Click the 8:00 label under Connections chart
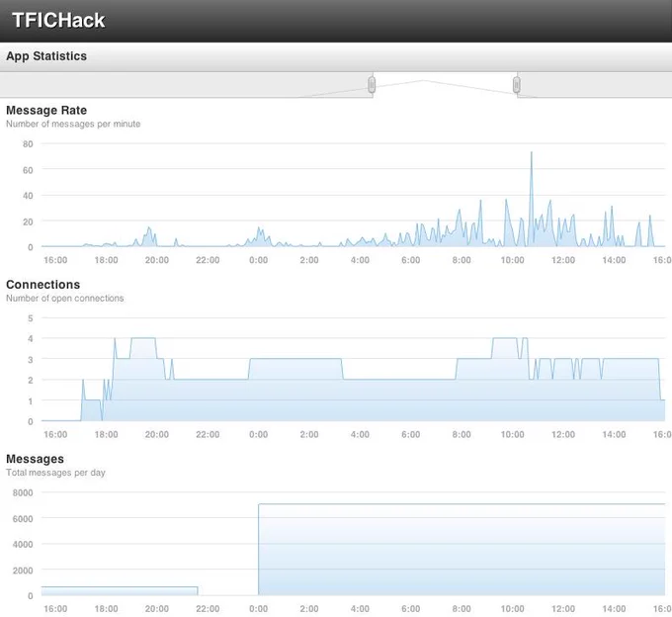Screen dimensions: 672x617 [x=462, y=435]
